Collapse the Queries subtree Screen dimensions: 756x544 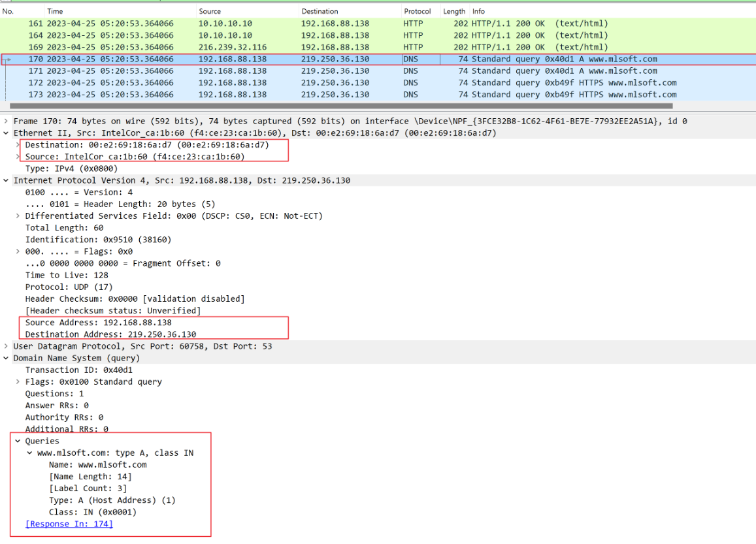(18, 441)
